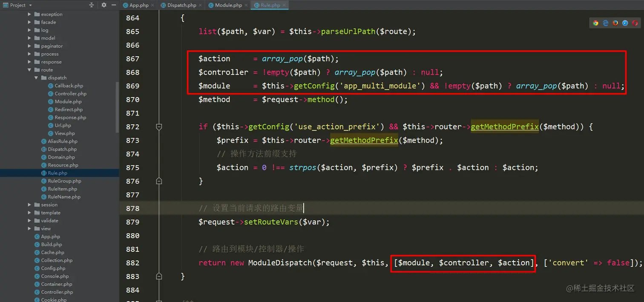Switch to the Dispatch.php editor tab
This screenshot has width=644, height=302.
[x=182, y=5]
